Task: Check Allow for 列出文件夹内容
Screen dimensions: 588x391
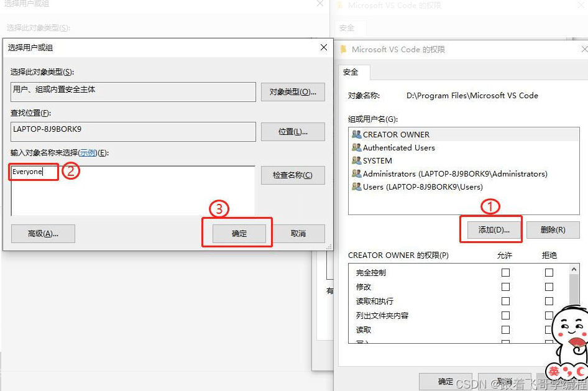Action: [505, 315]
